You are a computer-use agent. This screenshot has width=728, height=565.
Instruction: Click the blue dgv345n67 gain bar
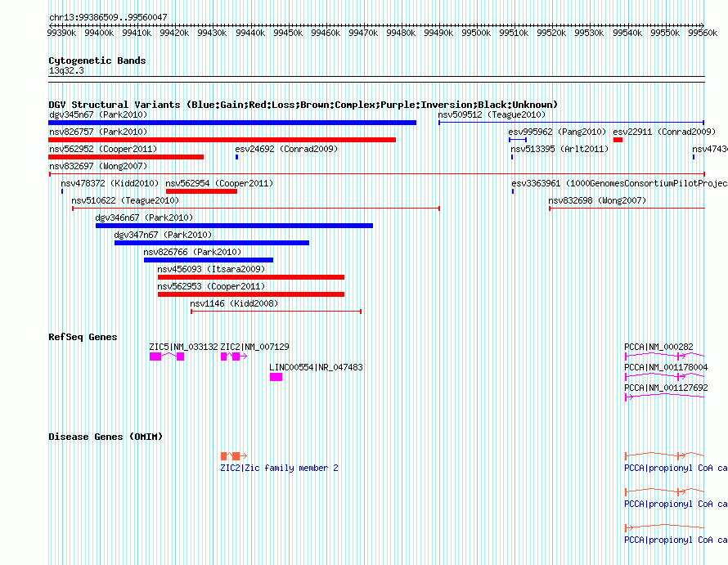tap(232, 123)
